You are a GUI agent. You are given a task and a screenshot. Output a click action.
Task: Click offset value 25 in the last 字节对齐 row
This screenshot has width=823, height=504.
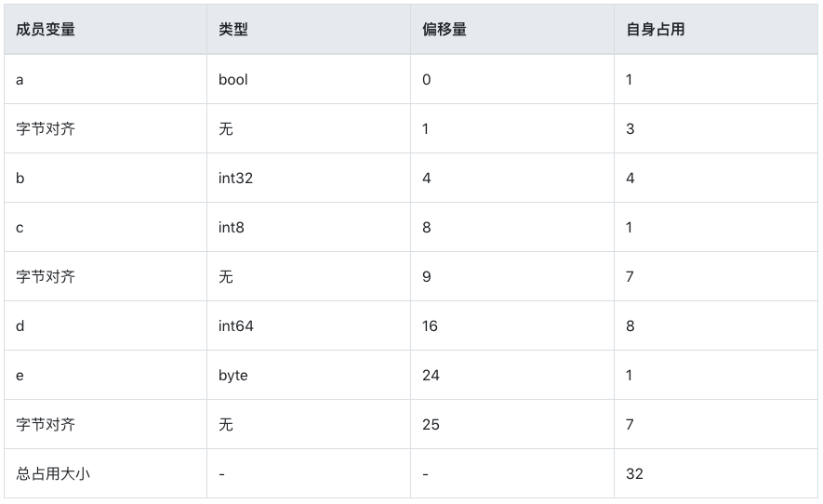(x=431, y=425)
